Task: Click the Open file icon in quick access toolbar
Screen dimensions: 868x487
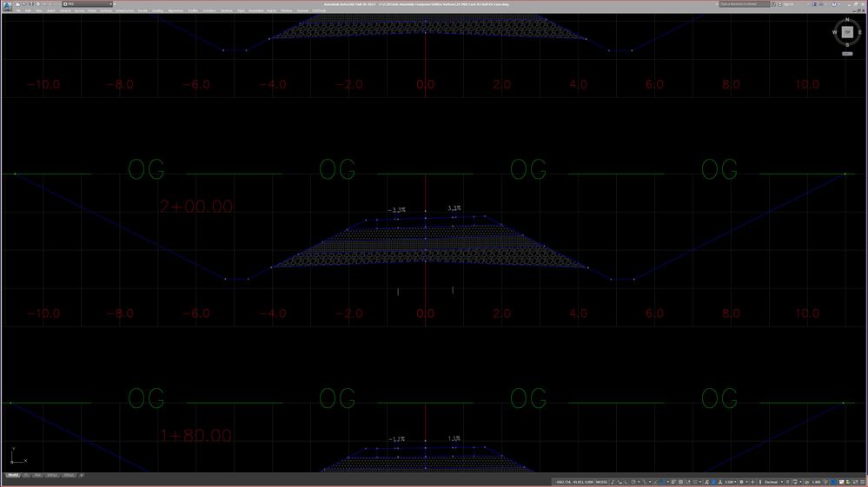Action: (23, 3)
